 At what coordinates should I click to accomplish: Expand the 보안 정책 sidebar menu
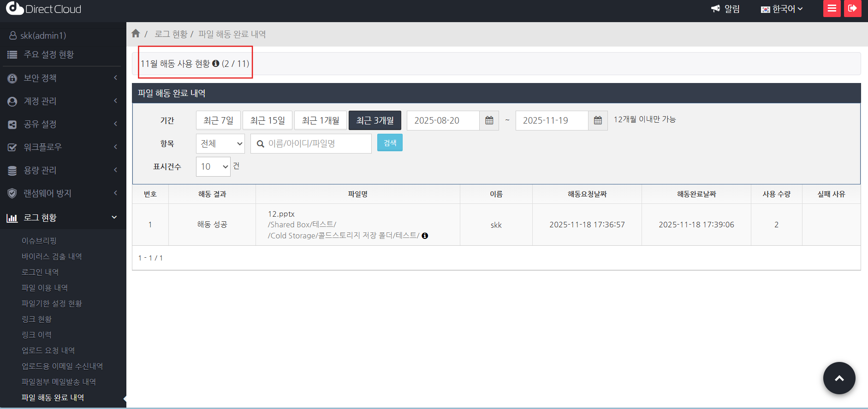(x=63, y=78)
